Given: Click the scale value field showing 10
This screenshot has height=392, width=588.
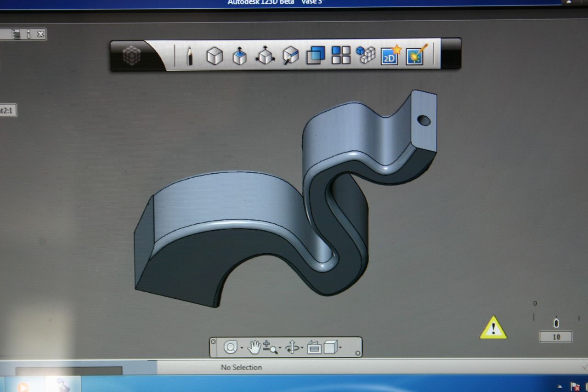Looking at the screenshot, I should coord(556,337).
